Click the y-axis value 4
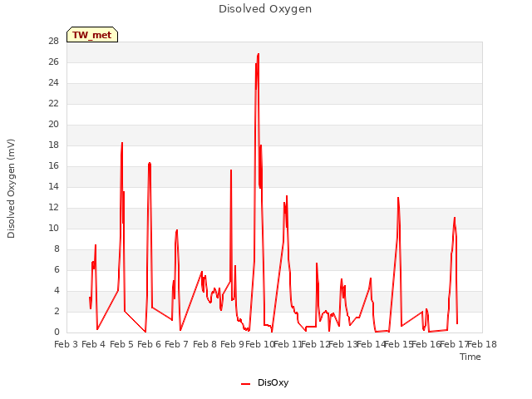Viewport: 532px width, 399px height. click(57, 290)
